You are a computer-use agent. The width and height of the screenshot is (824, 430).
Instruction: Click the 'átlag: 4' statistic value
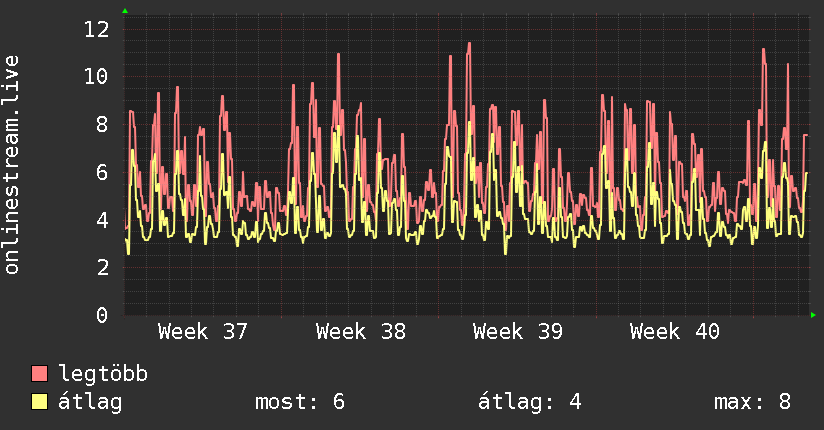click(530, 402)
